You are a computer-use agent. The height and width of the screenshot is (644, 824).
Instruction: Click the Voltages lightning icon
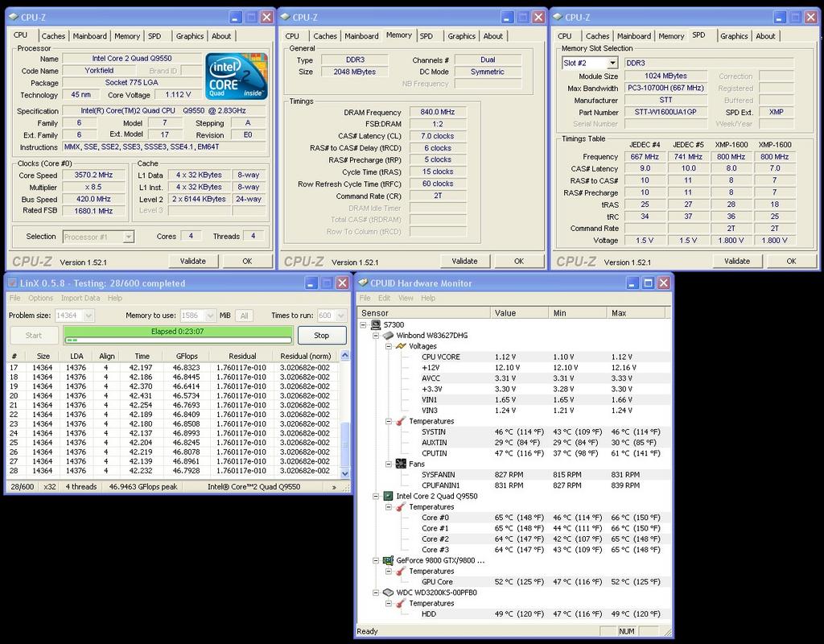click(x=401, y=346)
